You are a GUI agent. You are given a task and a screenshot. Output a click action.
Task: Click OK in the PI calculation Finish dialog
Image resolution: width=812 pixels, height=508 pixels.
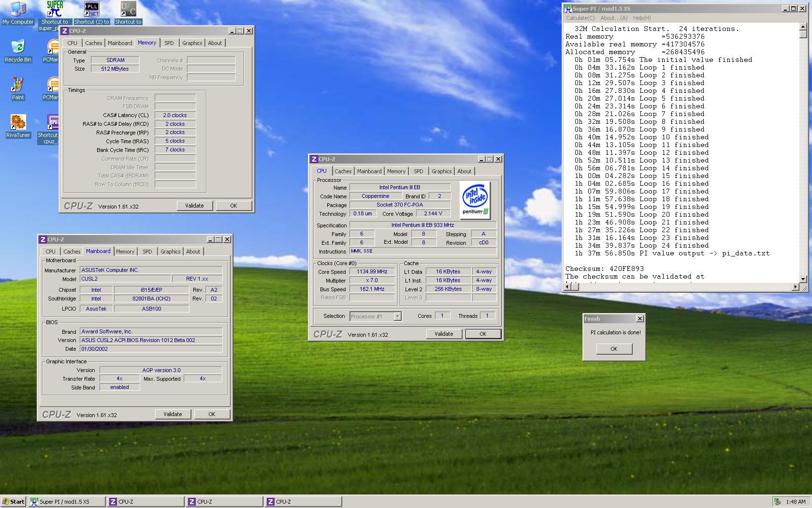pyautogui.click(x=614, y=349)
